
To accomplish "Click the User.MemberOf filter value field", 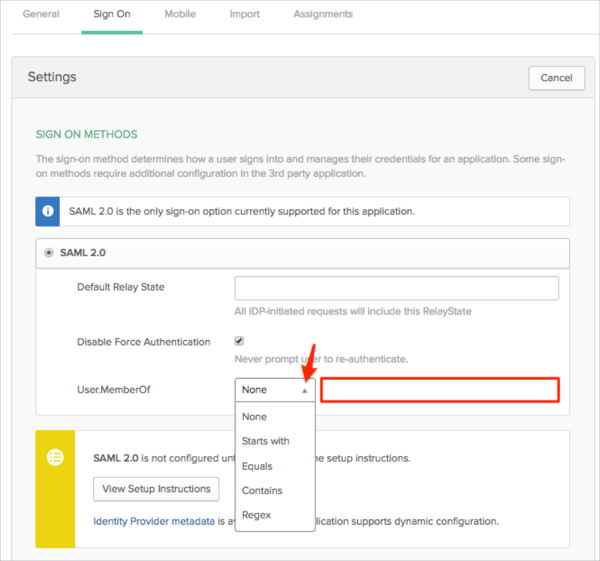I will (x=440, y=390).
